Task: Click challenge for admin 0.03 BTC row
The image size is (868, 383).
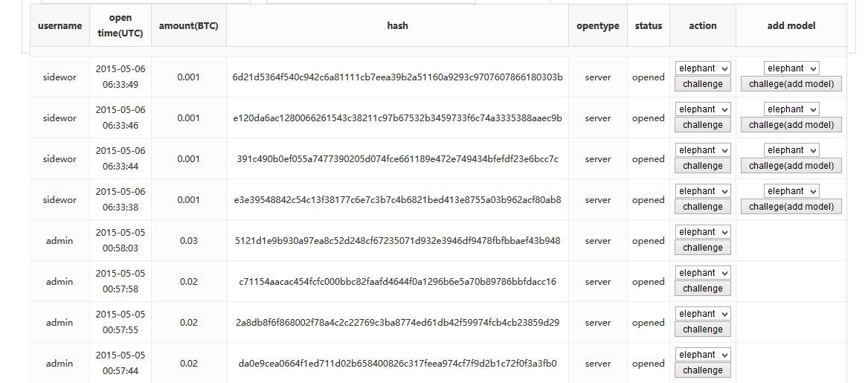Action: coord(702,248)
